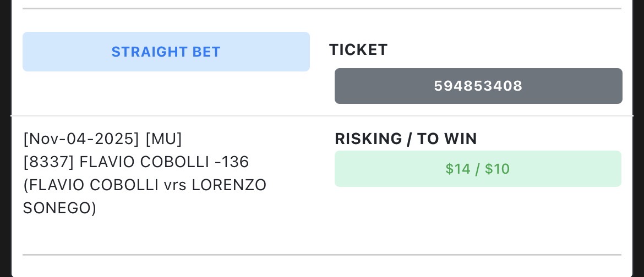Click the horizontal divider below the bet details
The height and width of the screenshot is (277, 644).
(322, 254)
